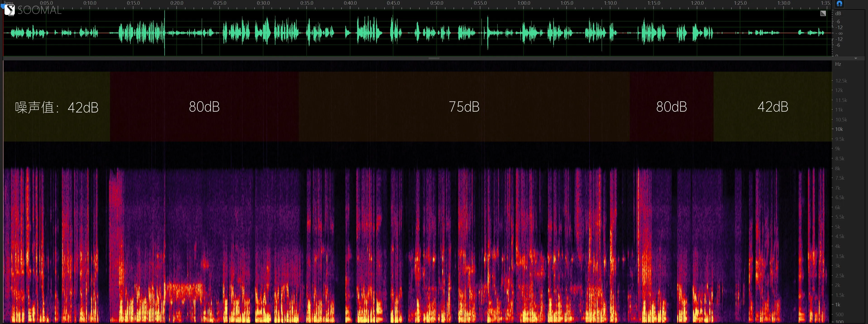
Task: Click the last 42dB noise region label
Action: (x=773, y=107)
